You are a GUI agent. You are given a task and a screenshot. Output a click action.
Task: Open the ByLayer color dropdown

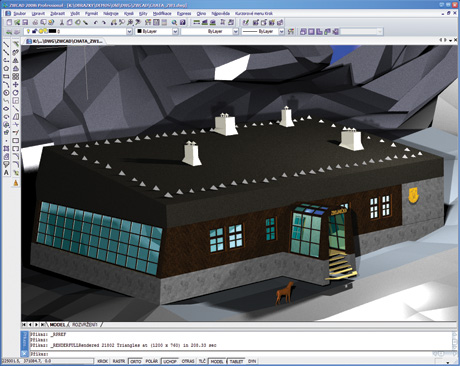pyautogui.click(x=175, y=31)
